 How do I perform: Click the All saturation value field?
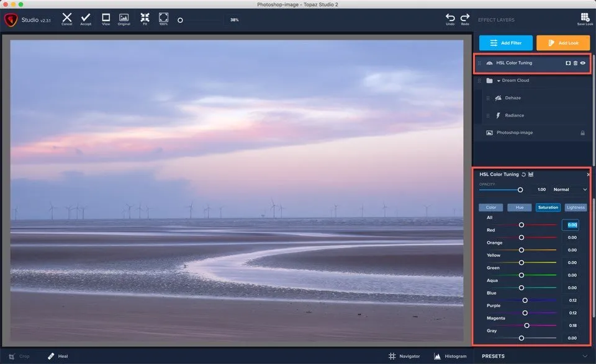tap(571, 225)
